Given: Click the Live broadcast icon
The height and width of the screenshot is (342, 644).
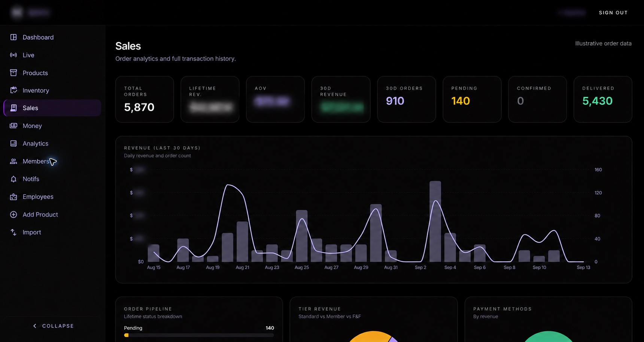Looking at the screenshot, I should click(13, 55).
